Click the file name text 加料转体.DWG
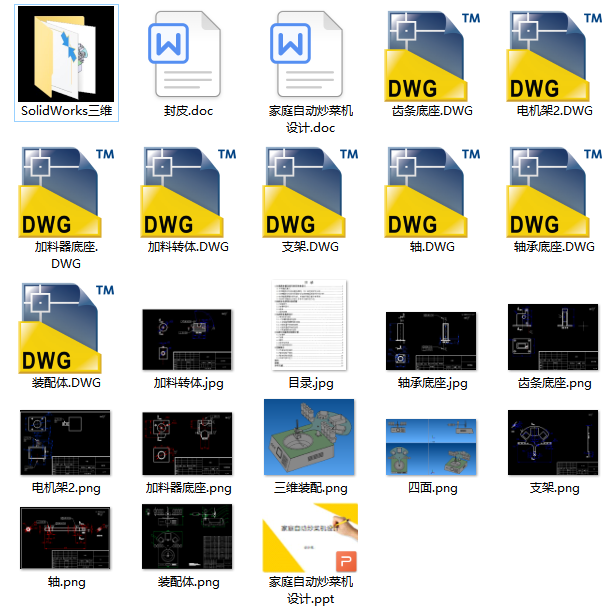614x607 pixels. (188, 247)
